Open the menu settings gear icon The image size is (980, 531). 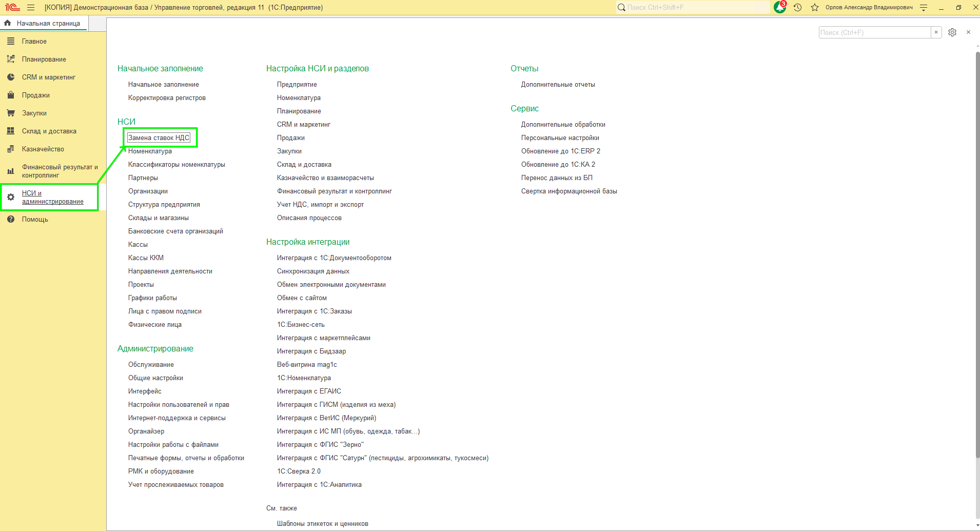click(952, 32)
